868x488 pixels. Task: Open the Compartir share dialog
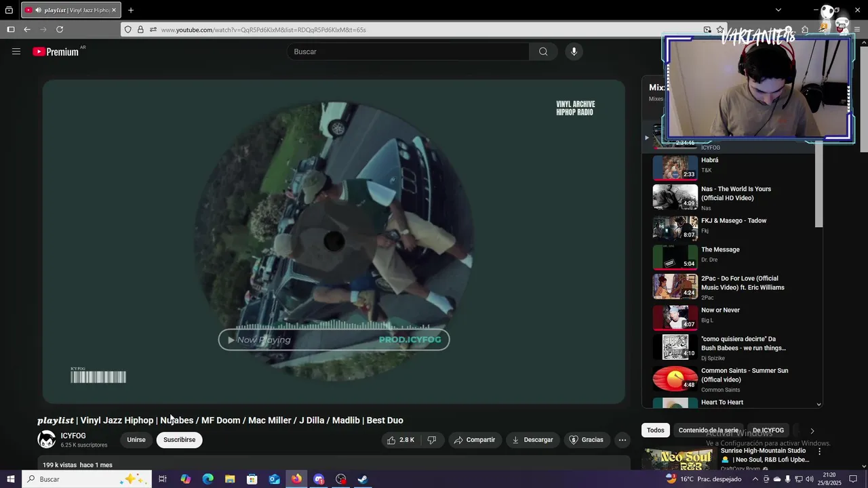point(475,440)
